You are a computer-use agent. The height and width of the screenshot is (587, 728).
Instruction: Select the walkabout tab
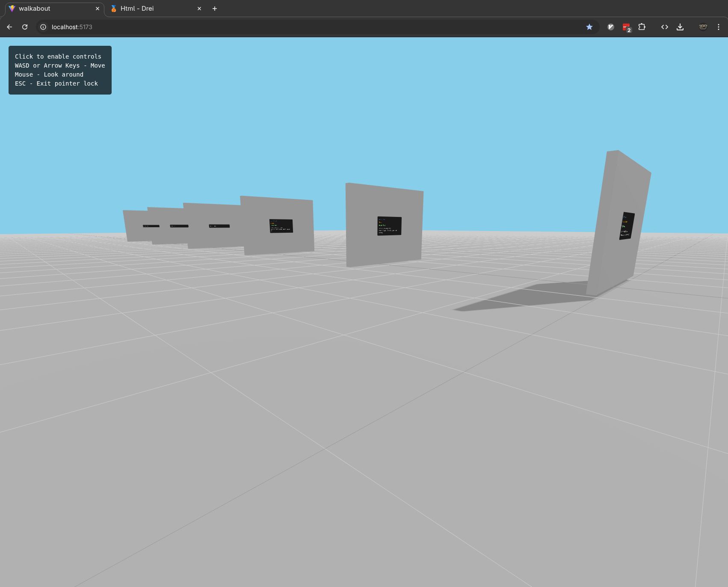47,9
